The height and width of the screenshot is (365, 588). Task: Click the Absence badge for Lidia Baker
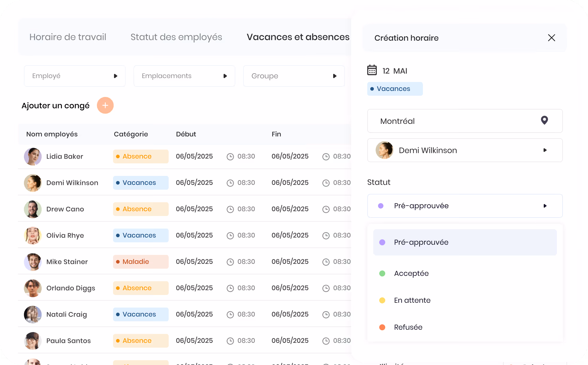(141, 156)
